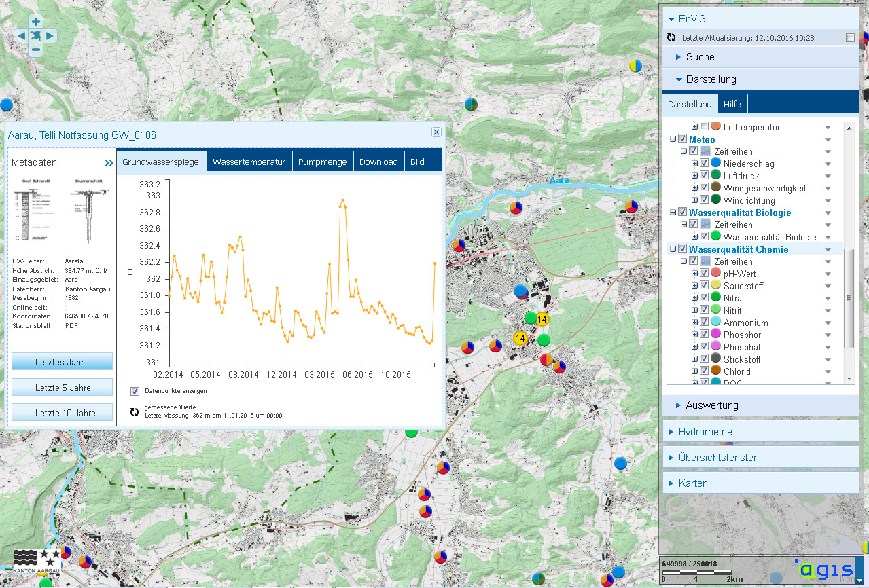
Task: Disable the Wasserqualität Chemie group checkbox
Action: pos(683,249)
